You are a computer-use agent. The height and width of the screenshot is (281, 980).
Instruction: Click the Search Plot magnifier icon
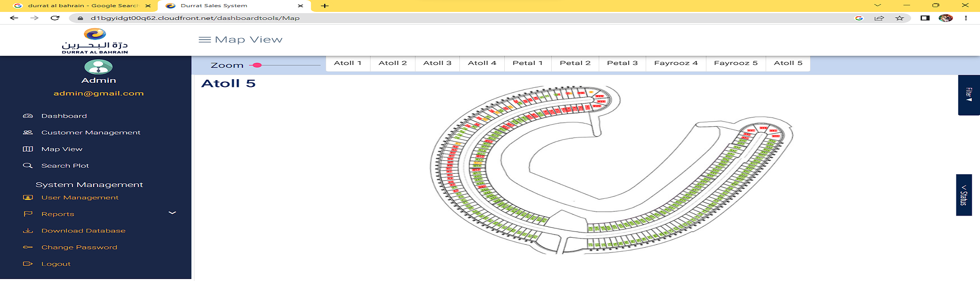tap(28, 166)
